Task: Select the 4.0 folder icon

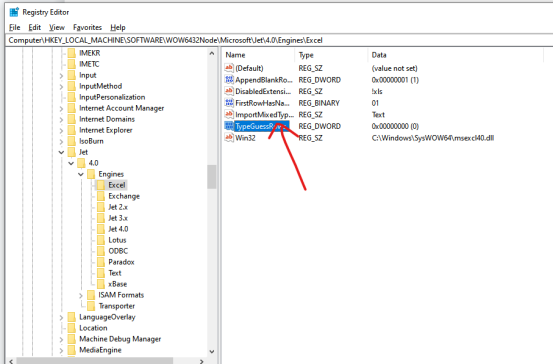Action: coord(82,163)
